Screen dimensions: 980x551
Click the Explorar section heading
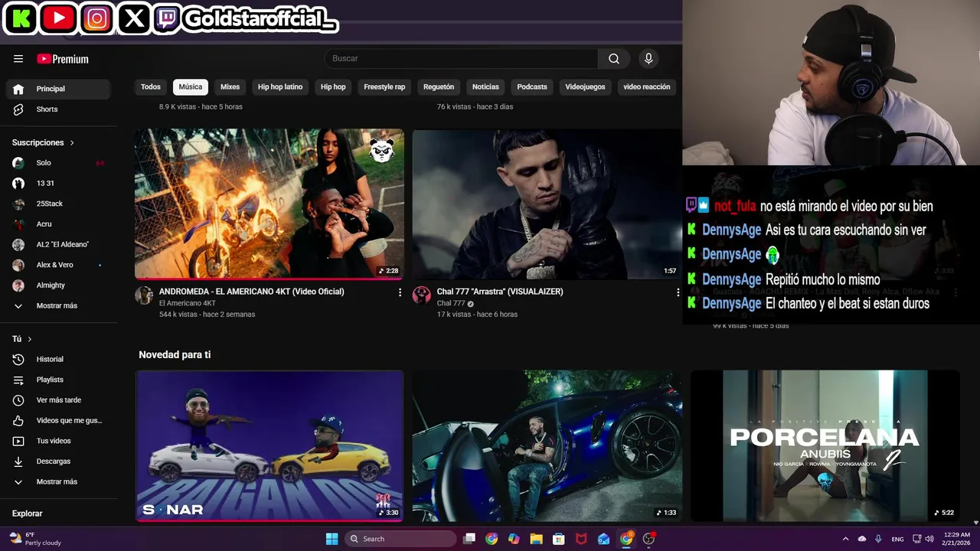pos(27,514)
